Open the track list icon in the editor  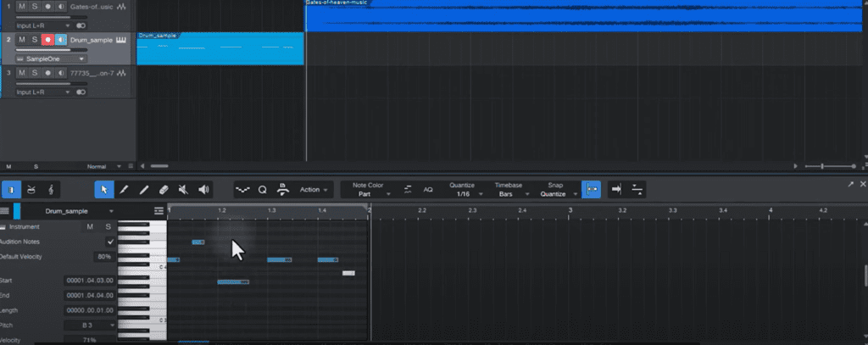coord(4,211)
